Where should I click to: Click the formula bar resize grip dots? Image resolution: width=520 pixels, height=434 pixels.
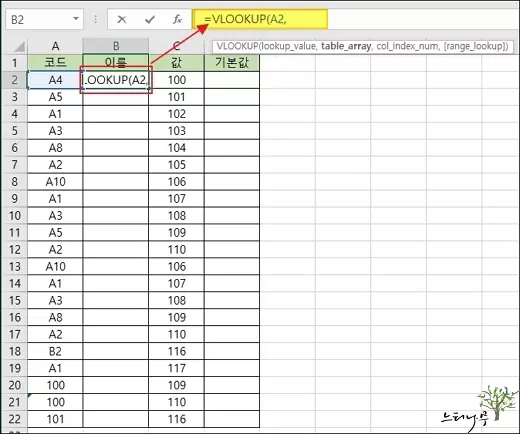coord(96,19)
